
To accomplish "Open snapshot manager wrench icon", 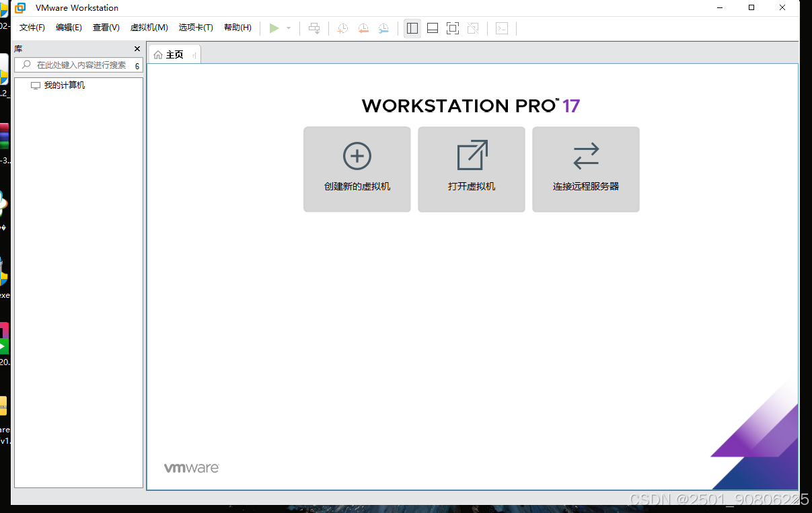I will (x=383, y=28).
